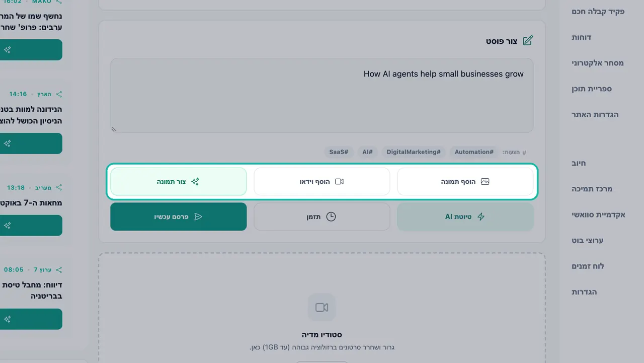Image resolution: width=644 pixels, height=363 pixels.
Task: Open אקדמיית סוואשי in the sidebar
Action: pos(599,214)
